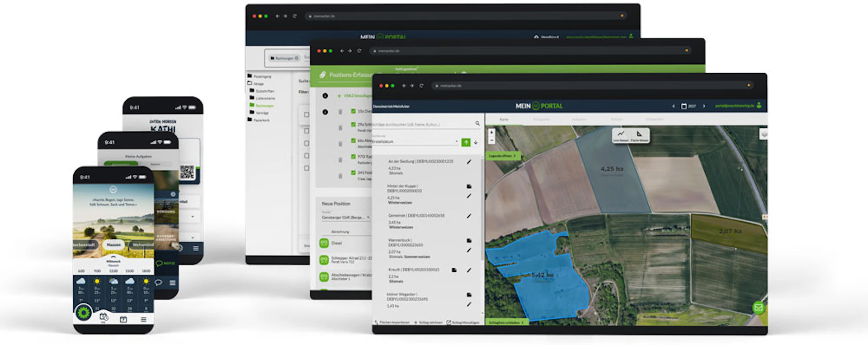The image size is (868, 345).
Task: Select the area measure tool on map
Action: [x=639, y=135]
